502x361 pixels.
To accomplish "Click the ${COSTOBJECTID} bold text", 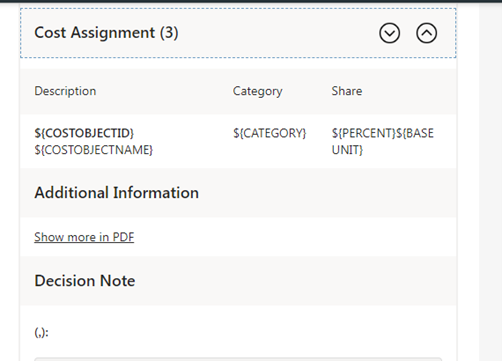I will 84,133.
